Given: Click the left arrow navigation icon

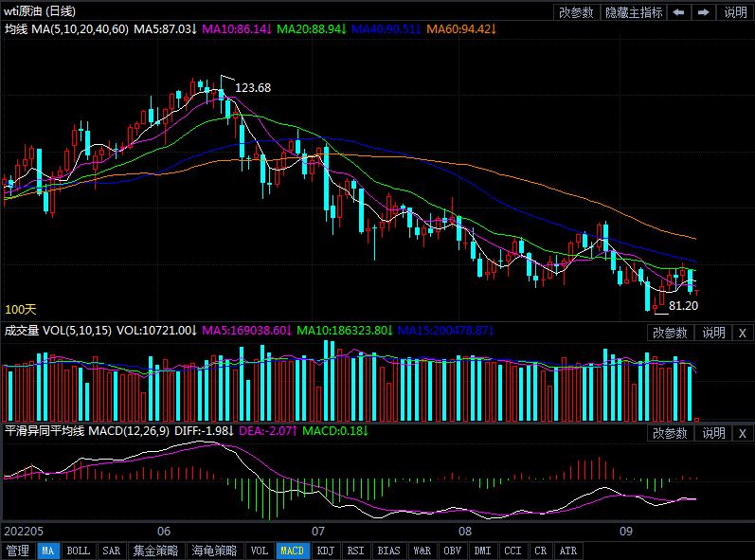Looking at the screenshot, I should [x=679, y=12].
